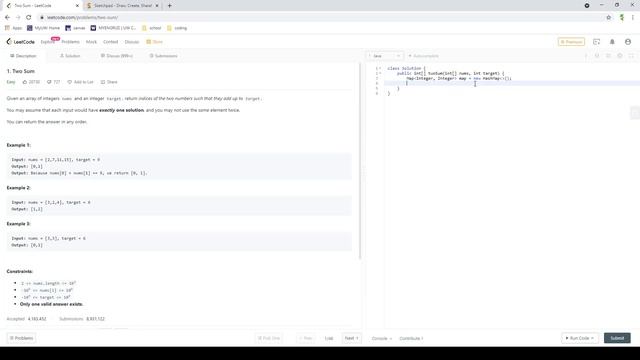Viewport: 640px width, 360px height.
Task: Collapse twoSum method fold arrow
Action: [x=381, y=73]
